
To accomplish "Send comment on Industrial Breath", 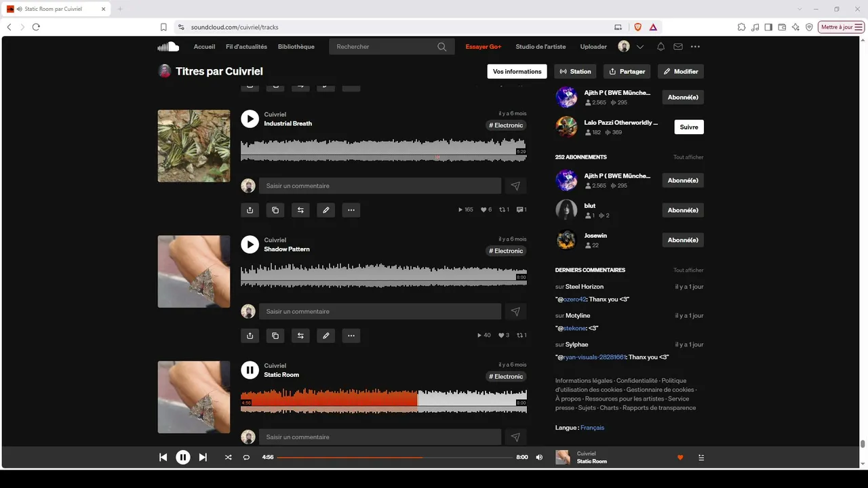I will [515, 186].
